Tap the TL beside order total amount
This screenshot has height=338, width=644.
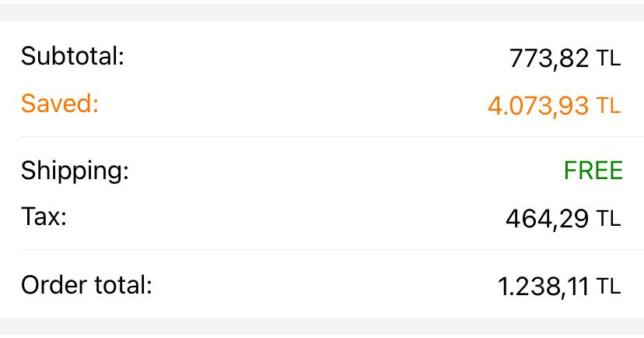(x=609, y=287)
